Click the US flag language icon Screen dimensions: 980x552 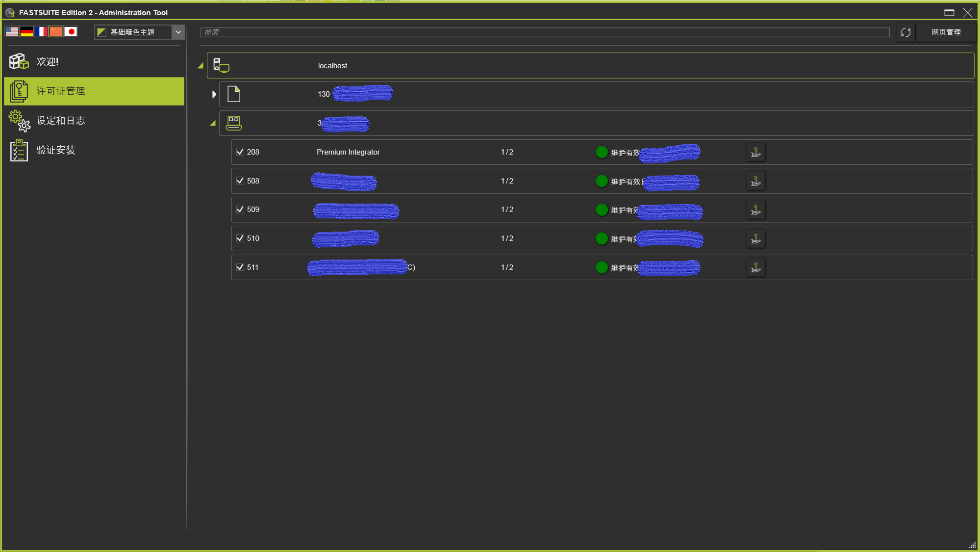click(12, 32)
